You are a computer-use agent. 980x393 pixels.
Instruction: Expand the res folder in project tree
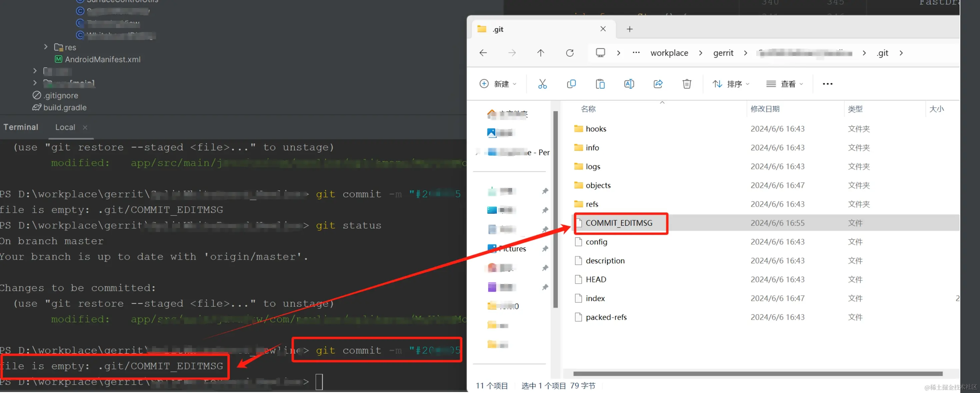click(46, 47)
